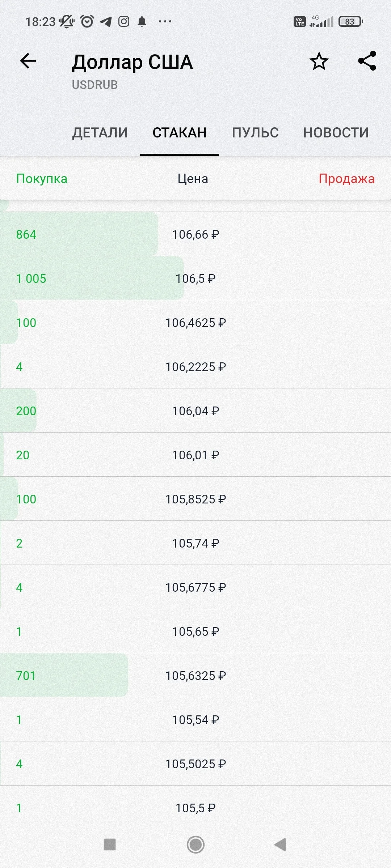Tap Android back triangle button
Viewport: 391px width, 868px height.
[280, 844]
